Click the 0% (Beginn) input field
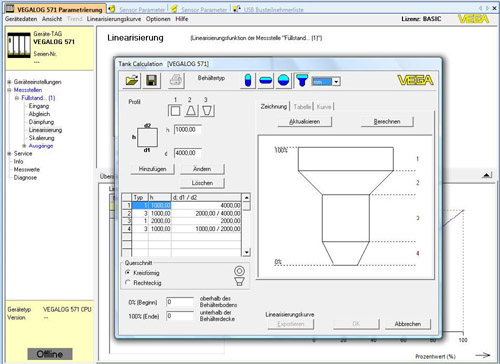The height and width of the screenshot is (364, 500). click(x=180, y=302)
